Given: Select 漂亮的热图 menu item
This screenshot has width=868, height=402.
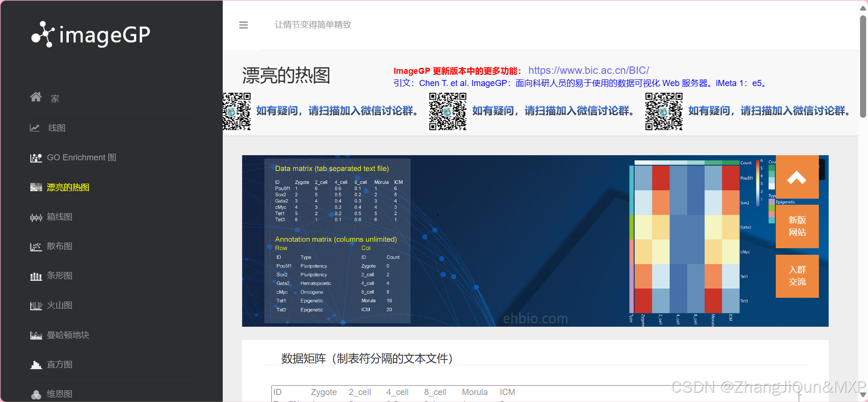Looking at the screenshot, I should [68, 187].
